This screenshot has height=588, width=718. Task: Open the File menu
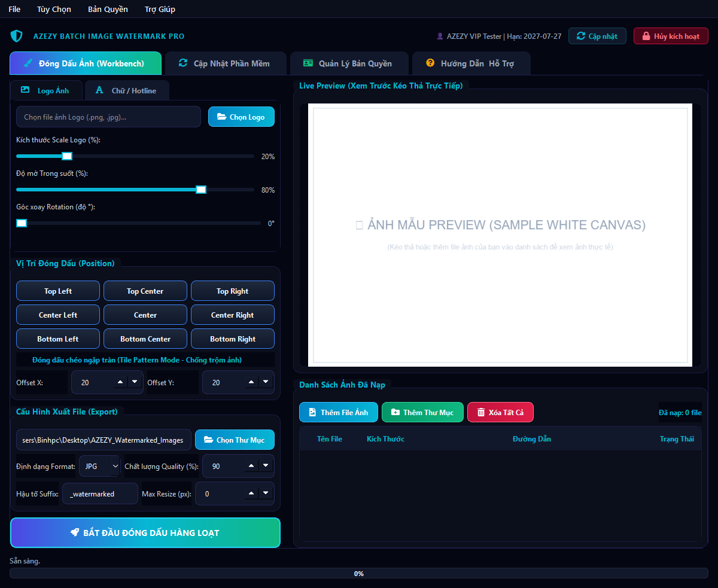pyautogui.click(x=14, y=9)
